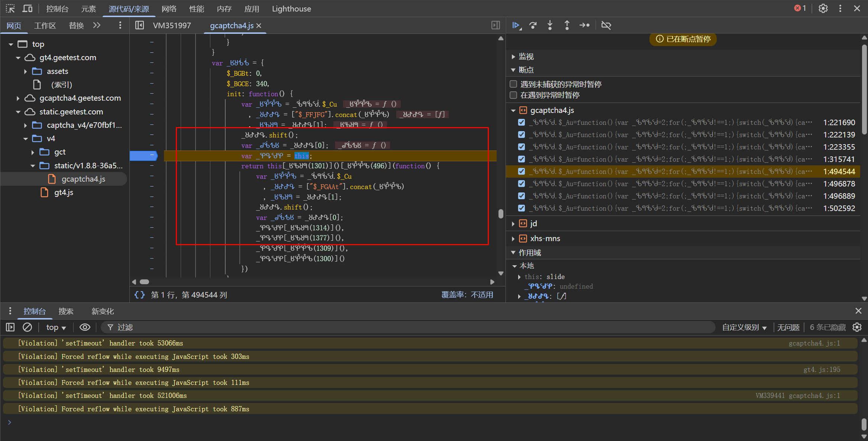Focus the console 过滤 filter field
This screenshot has height=441, width=868.
409,327
